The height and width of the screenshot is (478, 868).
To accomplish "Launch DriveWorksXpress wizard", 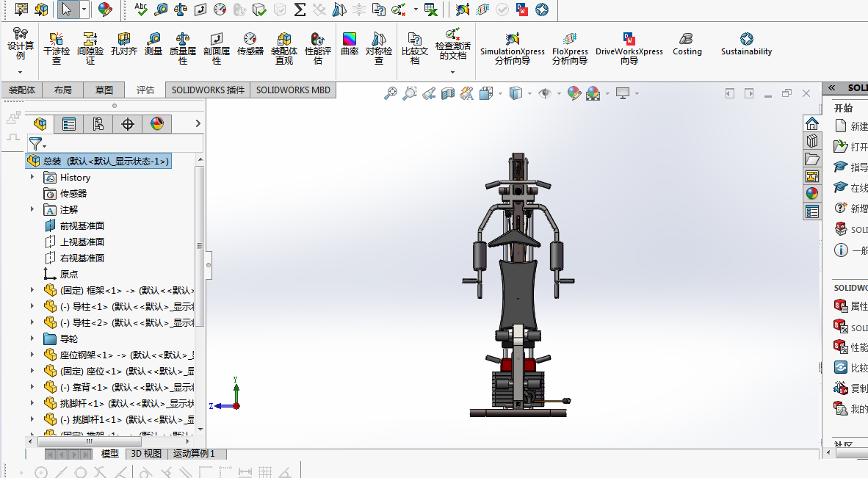I will (629, 48).
